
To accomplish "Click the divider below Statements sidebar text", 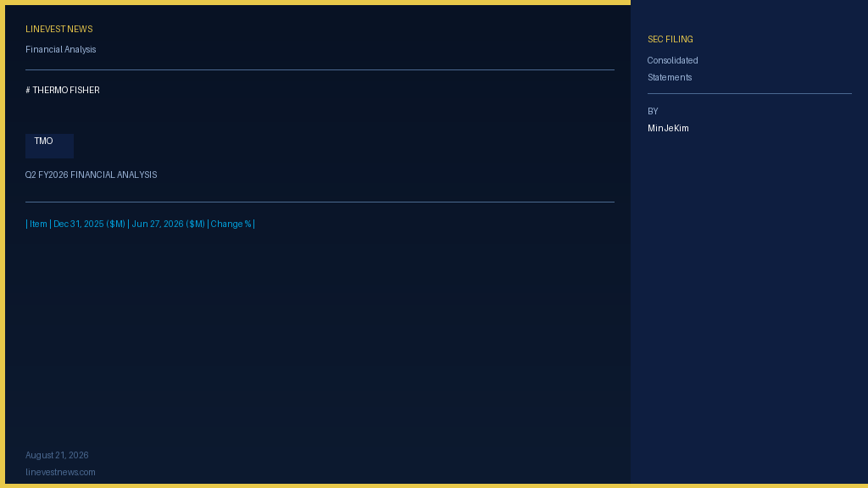I will 749,93.
